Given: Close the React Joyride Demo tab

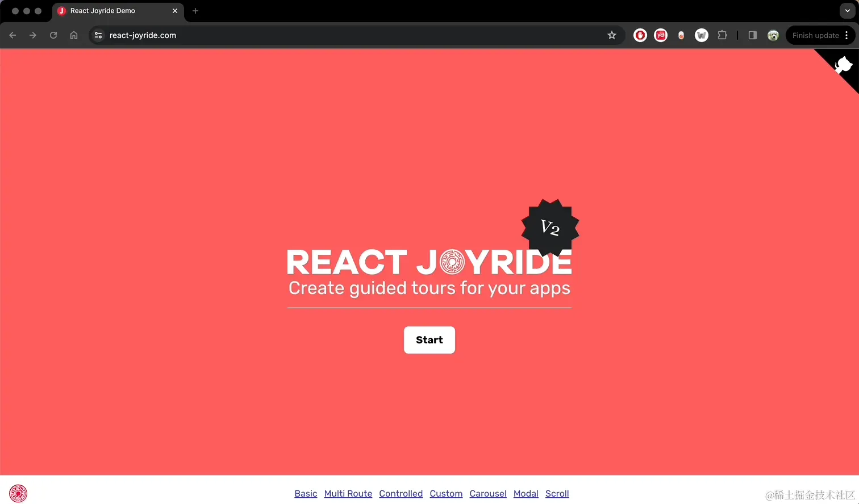Looking at the screenshot, I should [x=175, y=11].
